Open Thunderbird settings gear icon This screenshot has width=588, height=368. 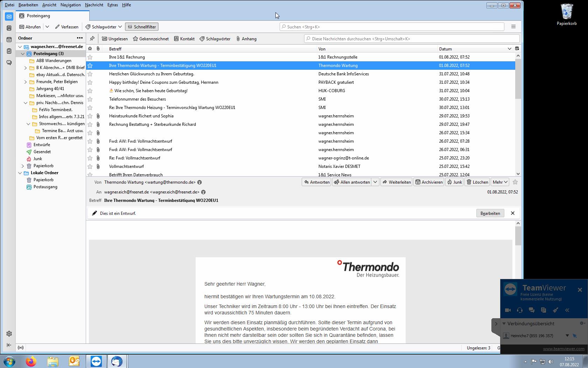(9, 334)
